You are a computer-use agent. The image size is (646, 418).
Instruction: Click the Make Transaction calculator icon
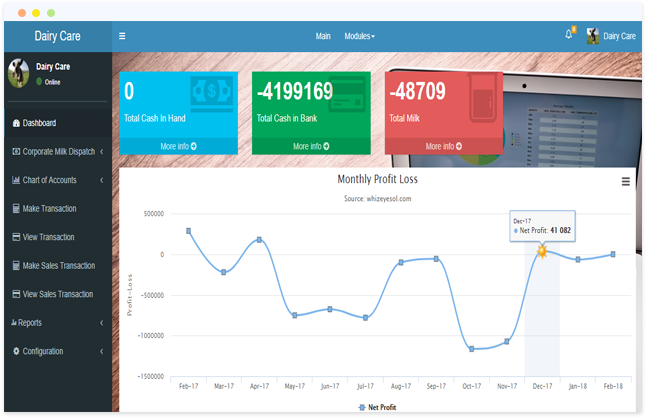pyautogui.click(x=16, y=208)
